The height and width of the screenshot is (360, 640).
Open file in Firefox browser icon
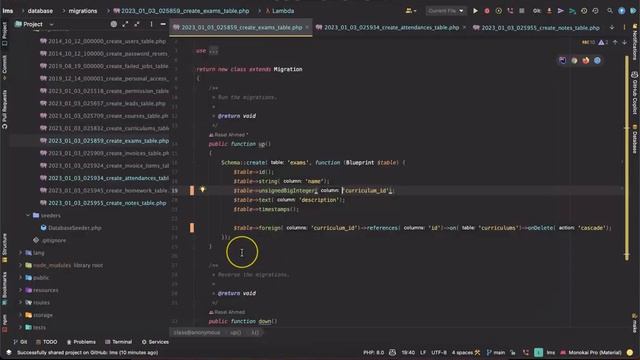point(586,60)
